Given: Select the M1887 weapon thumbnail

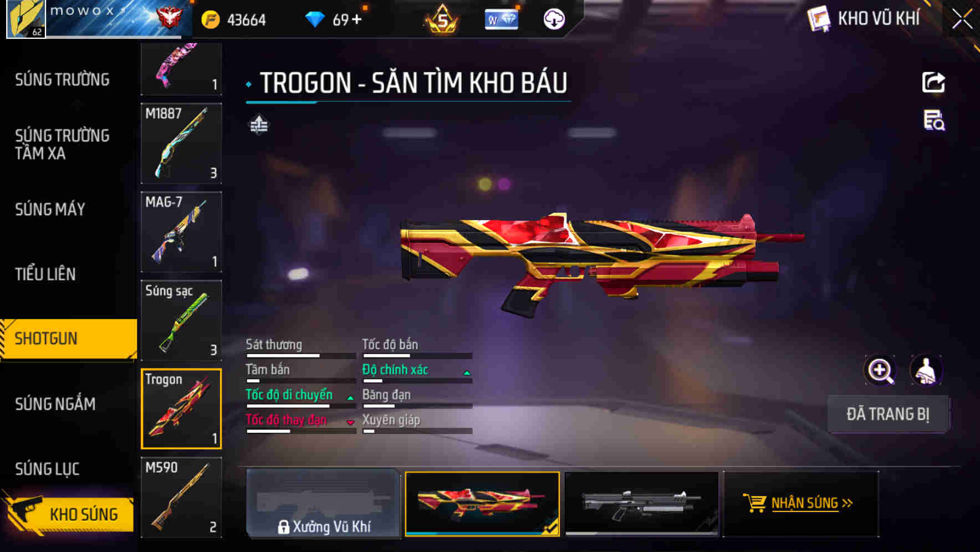Looking at the screenshot, I should pos(181,143).
